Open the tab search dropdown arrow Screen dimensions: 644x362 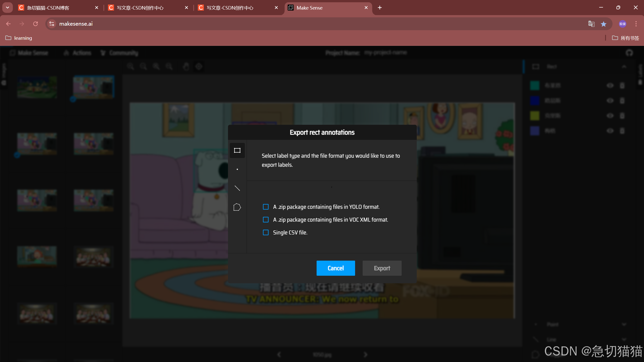pyautogui.click(x=8, y=8)
